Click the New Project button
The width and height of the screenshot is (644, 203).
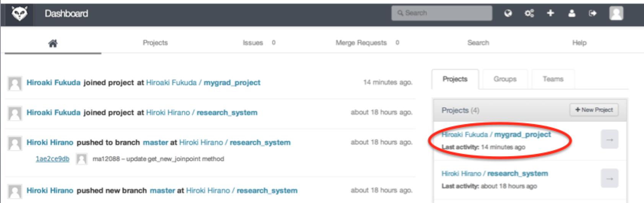pos(594,110)
